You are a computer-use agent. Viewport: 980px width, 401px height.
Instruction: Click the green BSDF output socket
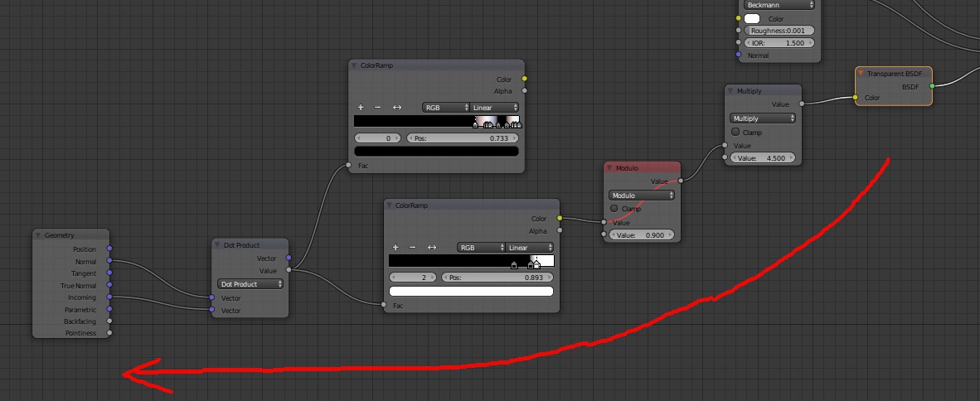(x=932, y=86)
